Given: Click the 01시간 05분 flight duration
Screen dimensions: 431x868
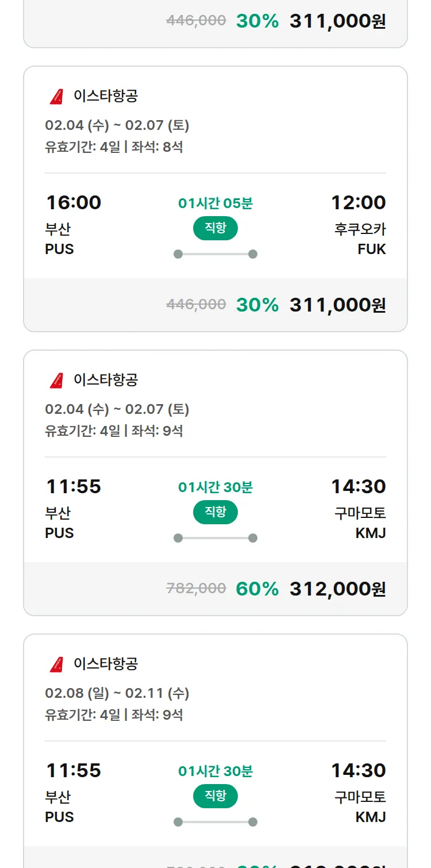Looking at the screenshot, I should click(215, 203).
